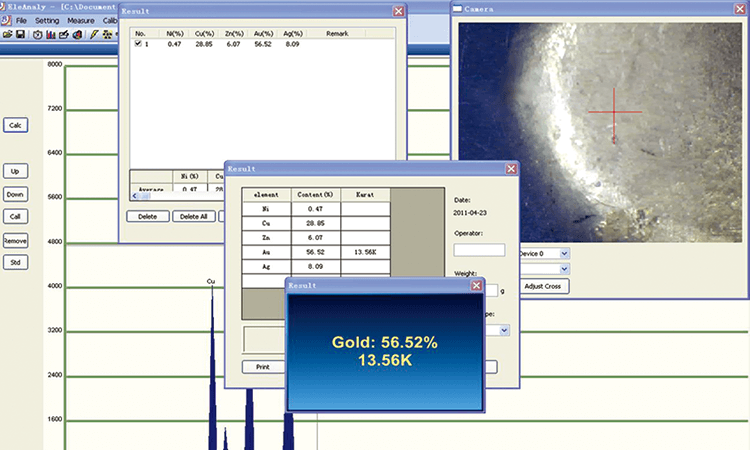750x450 pixels.
Task: Click the colored bar chart toolbar icon
Action: [x=51, y=34]
